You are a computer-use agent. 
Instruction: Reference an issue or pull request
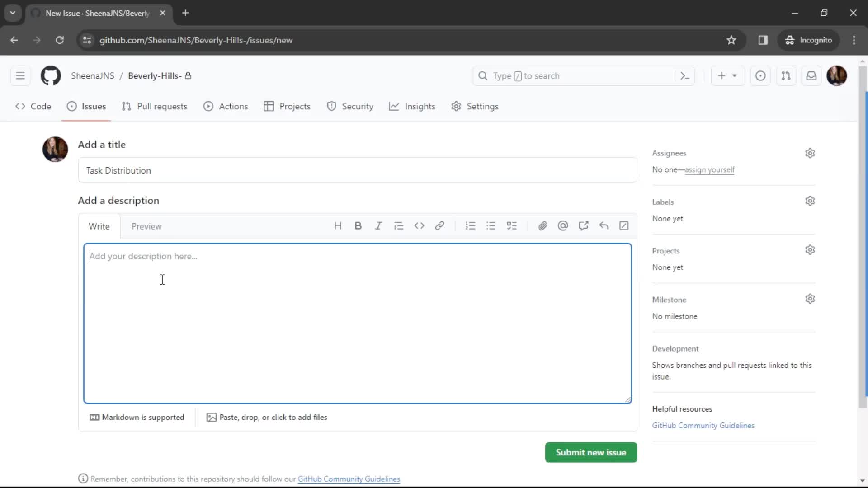coord(583,226)
